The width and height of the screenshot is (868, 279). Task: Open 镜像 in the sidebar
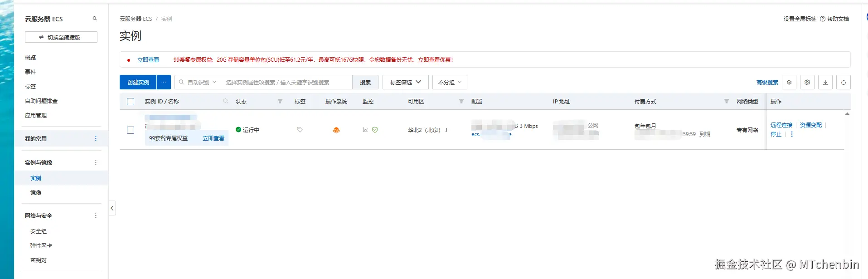click(x=36, y=193)
